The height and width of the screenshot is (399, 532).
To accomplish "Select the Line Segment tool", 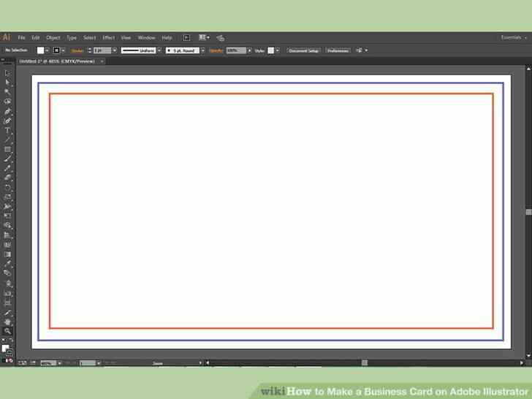I will click(7, 140).
